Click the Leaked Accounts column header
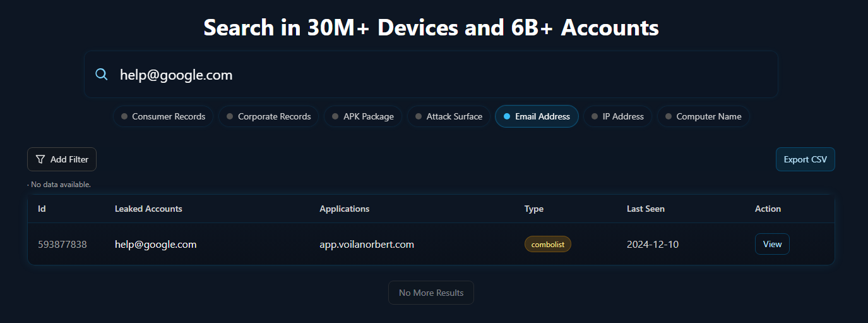The image size is (868, 323). [x=148, y=209]
